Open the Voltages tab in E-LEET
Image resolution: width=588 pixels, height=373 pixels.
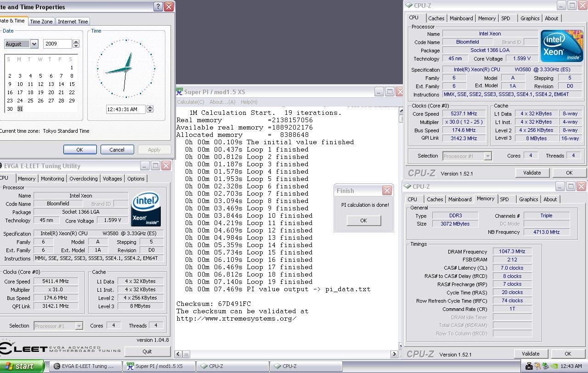coord(112,179)
